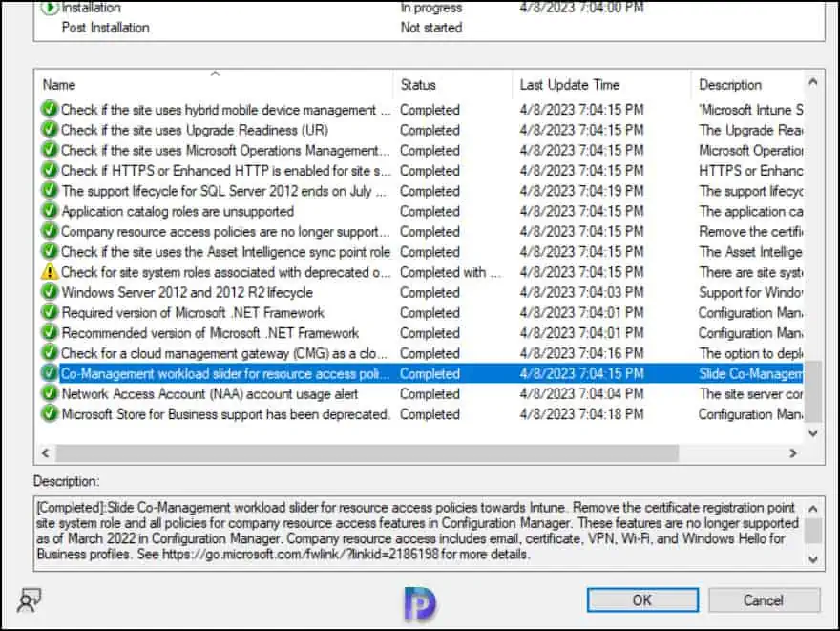This screenshot has height=631, width=840.
Task: Click the list's vertical scrollbar down arrow
Action: [x=813, y=433]
